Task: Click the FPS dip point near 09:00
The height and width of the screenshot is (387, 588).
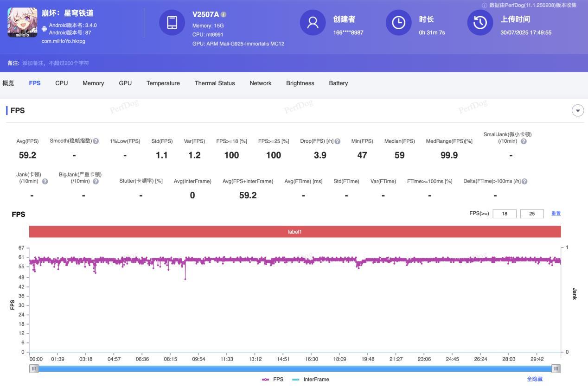Action: pyautogui.click(x=185, y=279)
